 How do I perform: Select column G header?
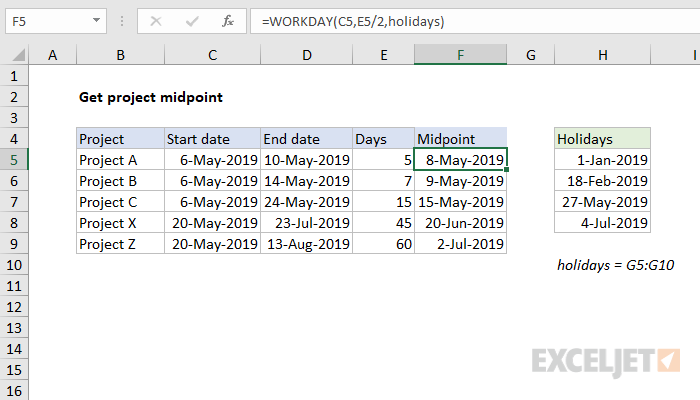click(x=530, y=55)
